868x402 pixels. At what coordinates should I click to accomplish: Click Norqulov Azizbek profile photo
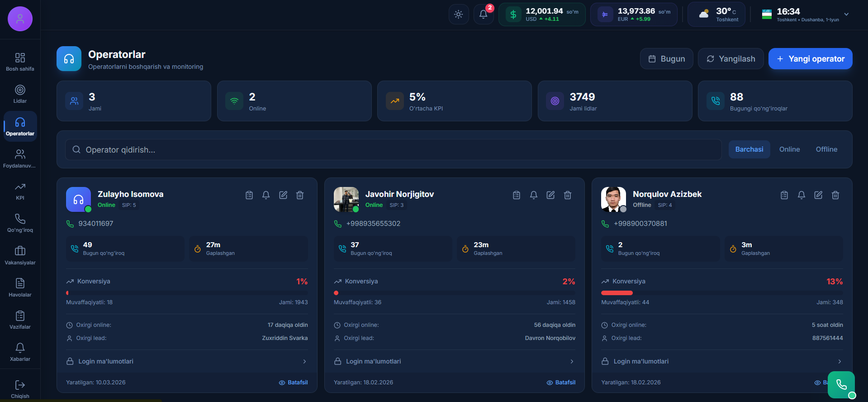coord(613,199)
